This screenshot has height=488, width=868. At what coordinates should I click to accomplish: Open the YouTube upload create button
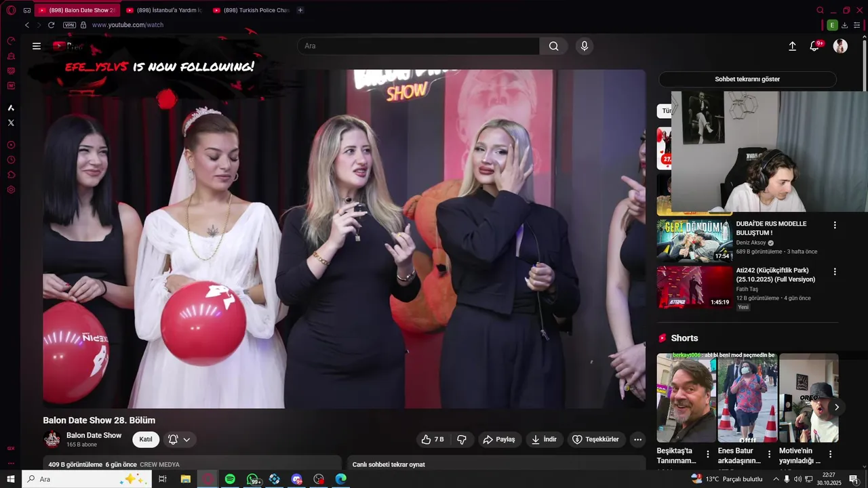click(792, 46)
